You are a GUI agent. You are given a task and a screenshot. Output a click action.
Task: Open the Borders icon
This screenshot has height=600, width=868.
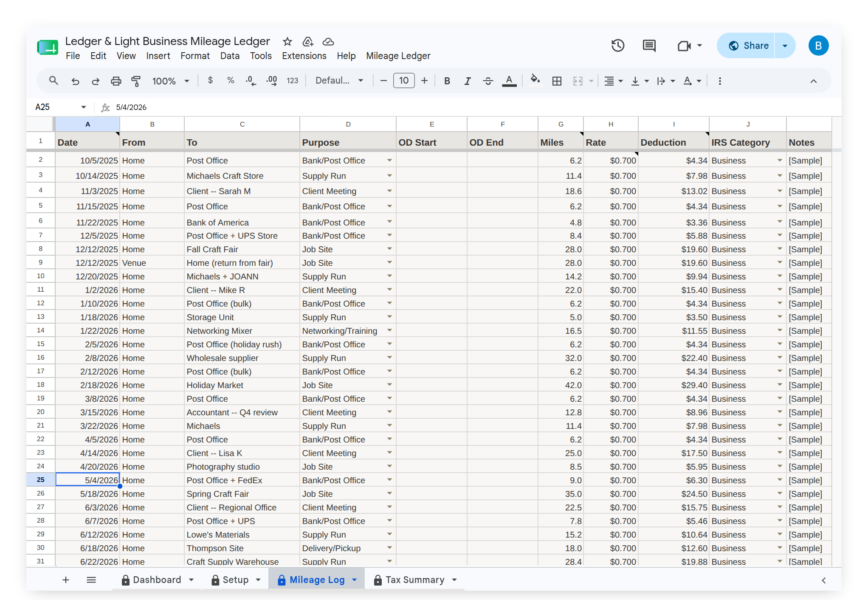(557, 81)
